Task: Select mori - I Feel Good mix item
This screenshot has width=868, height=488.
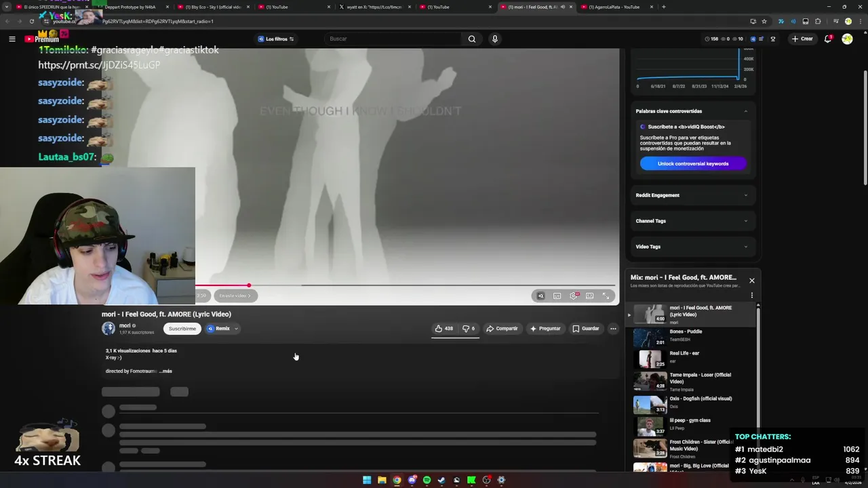Action: [692, 314]
